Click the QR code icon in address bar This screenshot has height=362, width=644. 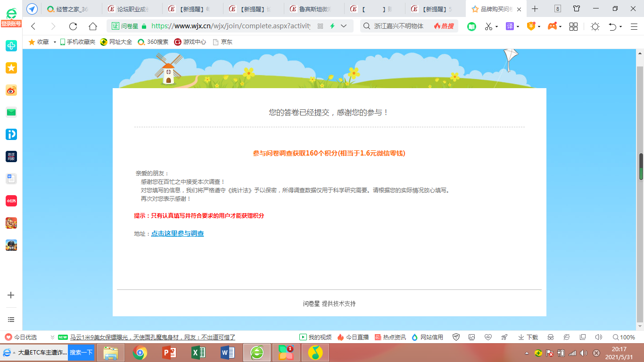[321, 26]
